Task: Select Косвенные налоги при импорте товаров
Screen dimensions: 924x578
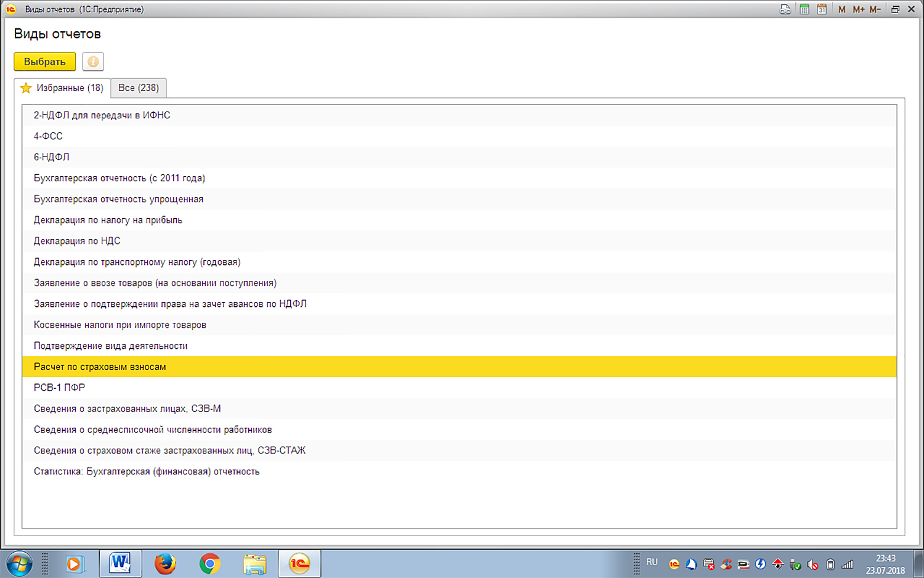Action: pos(120,325)
